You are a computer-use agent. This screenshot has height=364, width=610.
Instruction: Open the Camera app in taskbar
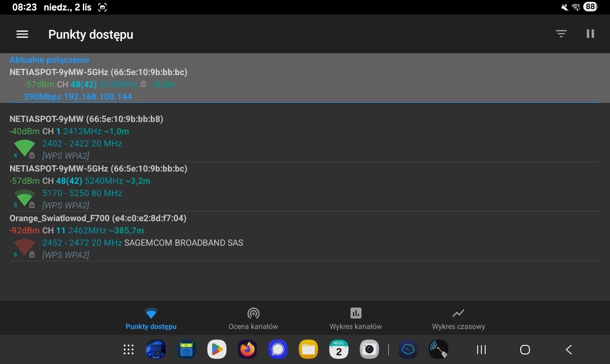coord(369,349)
